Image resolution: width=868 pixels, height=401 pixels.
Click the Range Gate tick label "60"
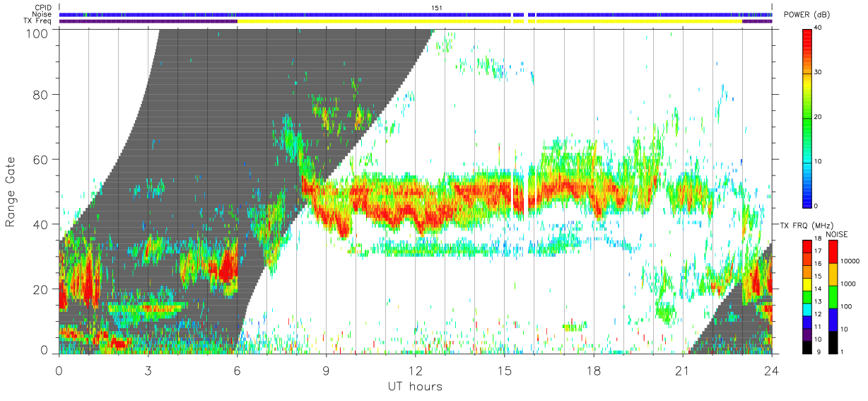tap(40, 159)
